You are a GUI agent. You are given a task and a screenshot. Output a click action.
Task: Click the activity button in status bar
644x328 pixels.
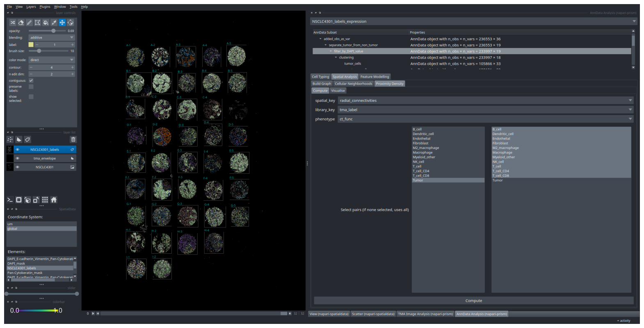623,321
